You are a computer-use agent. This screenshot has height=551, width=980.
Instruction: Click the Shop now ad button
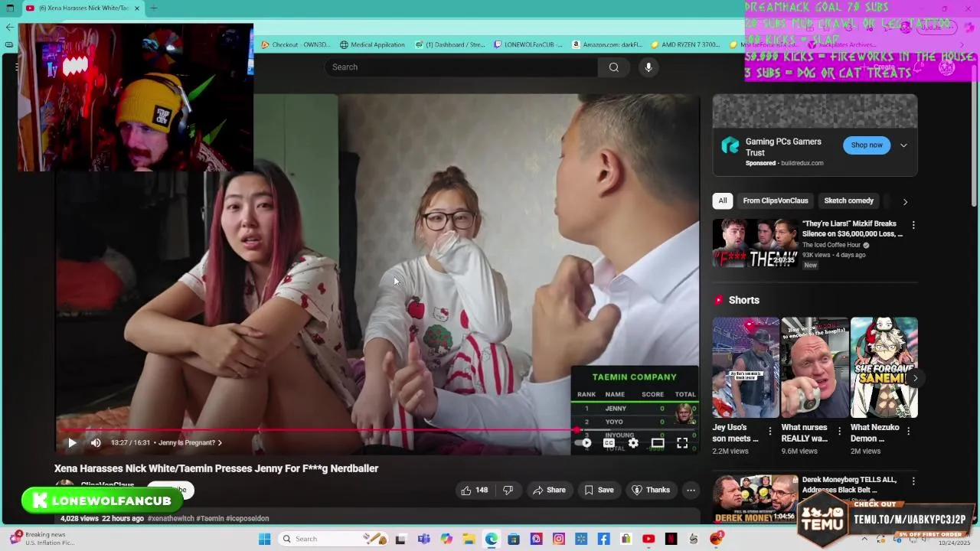pos(867,145)
